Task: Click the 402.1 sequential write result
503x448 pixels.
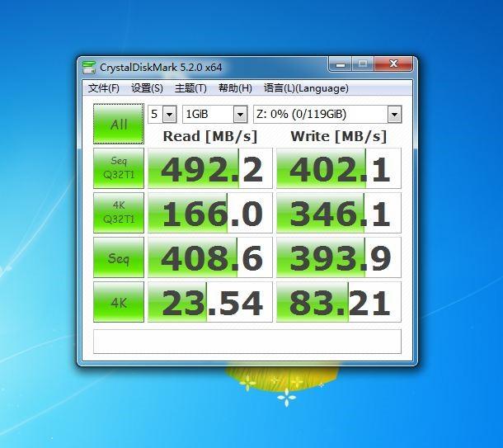Action: (339, 168)
